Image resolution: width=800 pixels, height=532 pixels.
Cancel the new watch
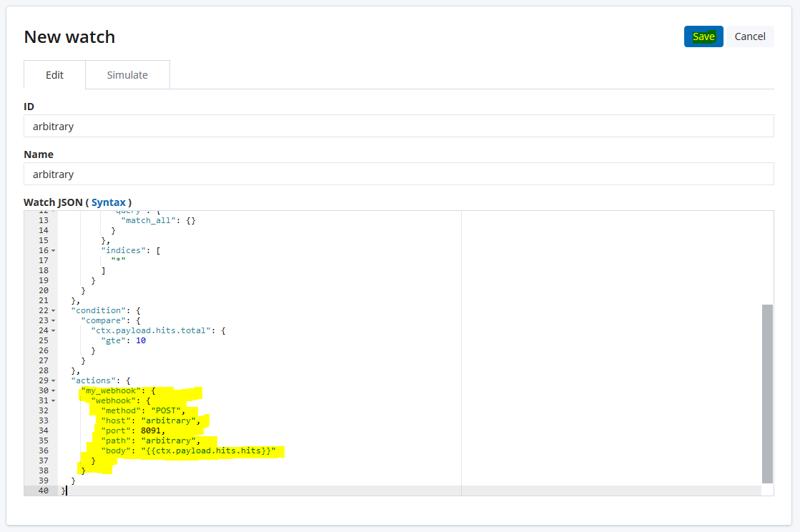[750, 36]
